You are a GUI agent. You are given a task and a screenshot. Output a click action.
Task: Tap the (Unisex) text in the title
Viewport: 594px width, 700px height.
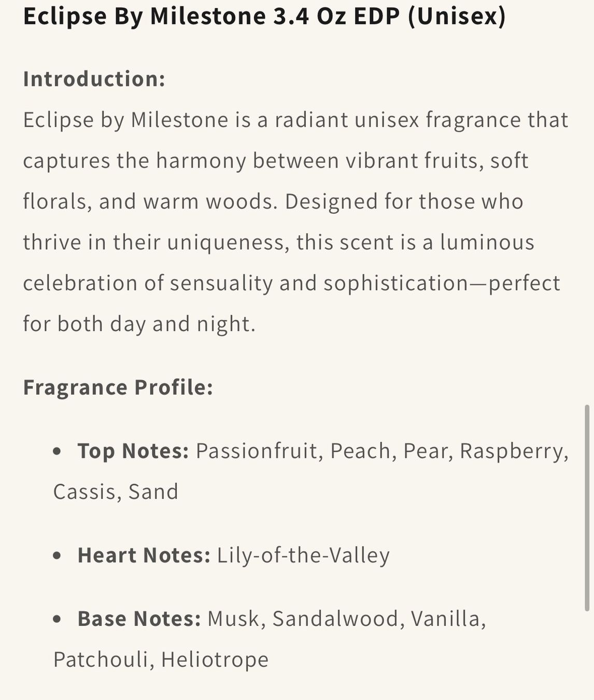coord(457,17)
